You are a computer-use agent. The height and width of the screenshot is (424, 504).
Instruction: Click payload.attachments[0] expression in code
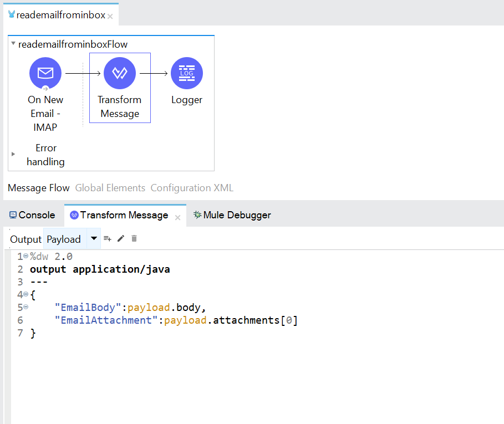231,320
